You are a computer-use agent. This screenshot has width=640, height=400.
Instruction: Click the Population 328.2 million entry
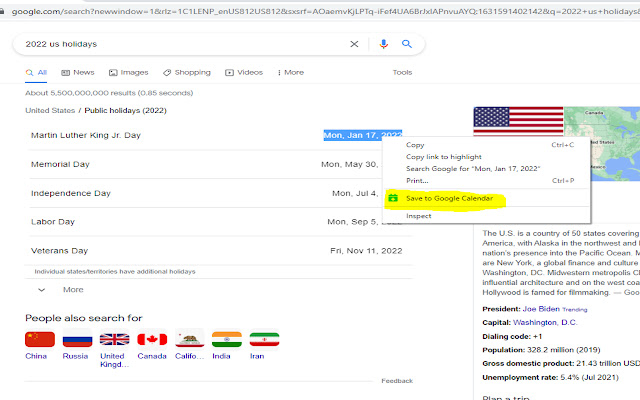pos(541,350)
